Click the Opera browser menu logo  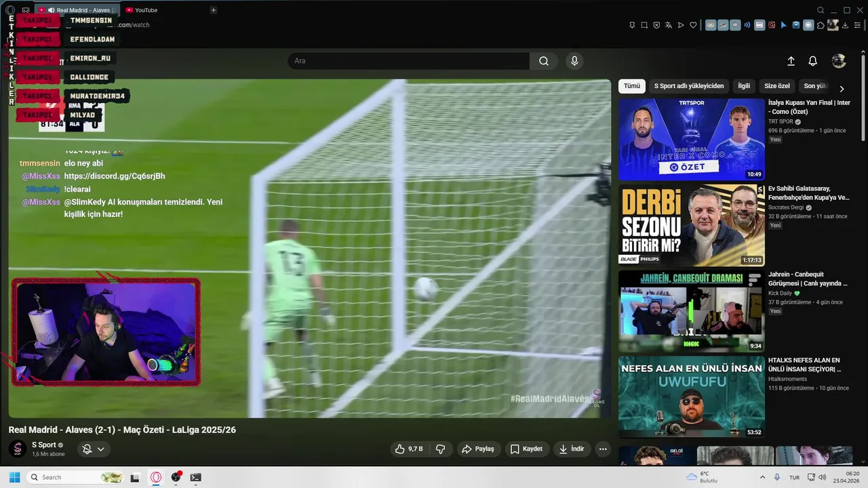[x=10, y=10]
